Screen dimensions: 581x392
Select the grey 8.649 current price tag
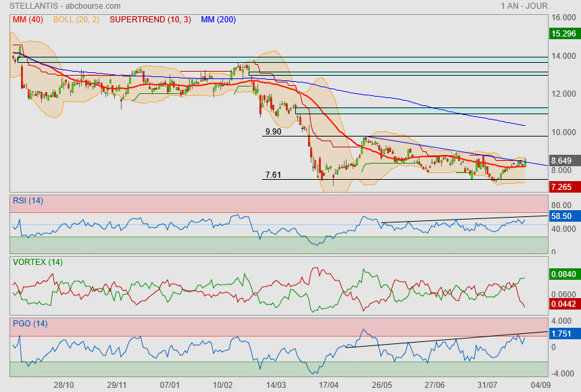(x=563, y=161)
